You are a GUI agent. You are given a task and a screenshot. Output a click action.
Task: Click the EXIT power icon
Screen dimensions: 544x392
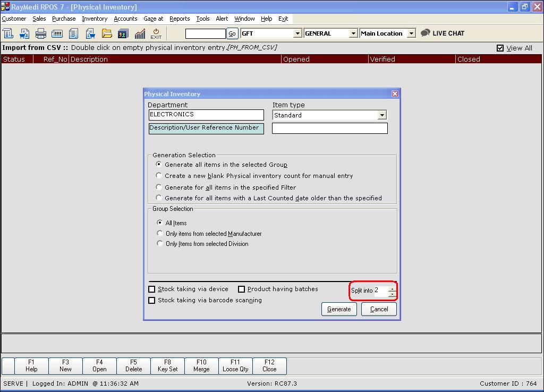coord(156,33)
